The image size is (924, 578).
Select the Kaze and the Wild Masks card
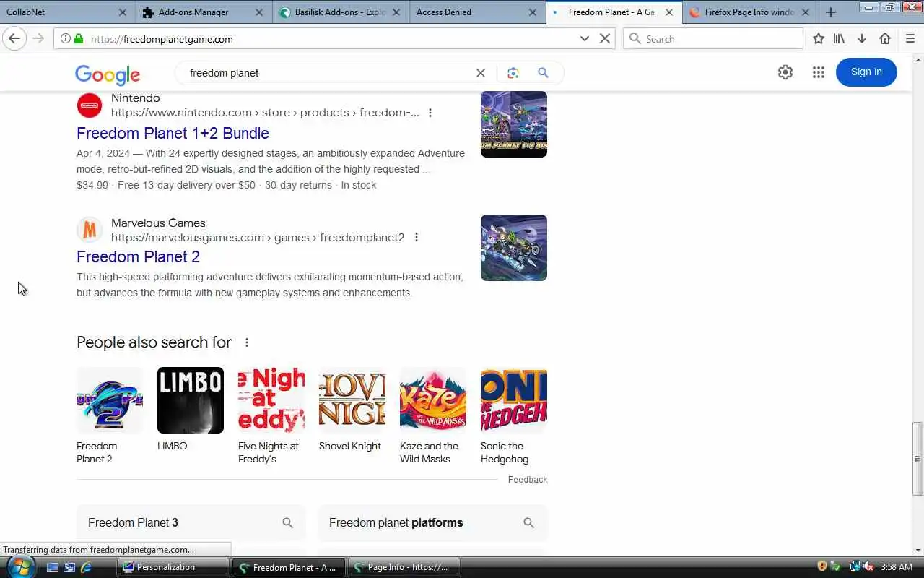(x=433, y=415)
